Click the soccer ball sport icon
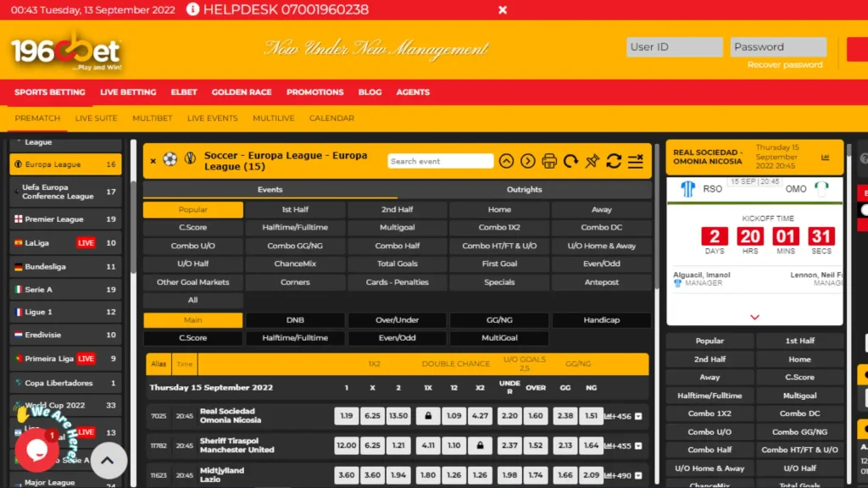This screenshot has width=868, height=488. 170,160
